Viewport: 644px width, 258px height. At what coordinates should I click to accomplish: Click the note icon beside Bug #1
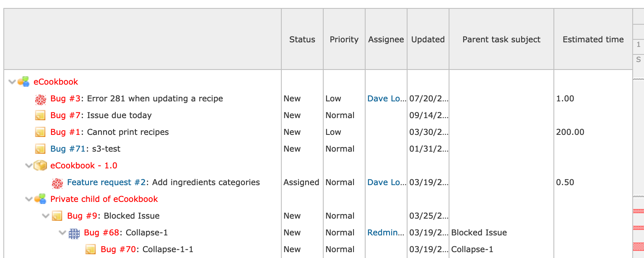pyautogui.click(x=40, y=132)
